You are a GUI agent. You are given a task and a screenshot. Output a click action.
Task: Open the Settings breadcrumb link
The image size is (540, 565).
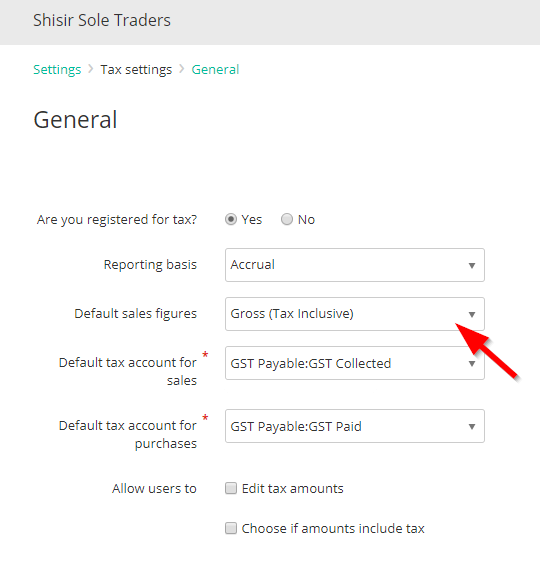coord(57,70)
